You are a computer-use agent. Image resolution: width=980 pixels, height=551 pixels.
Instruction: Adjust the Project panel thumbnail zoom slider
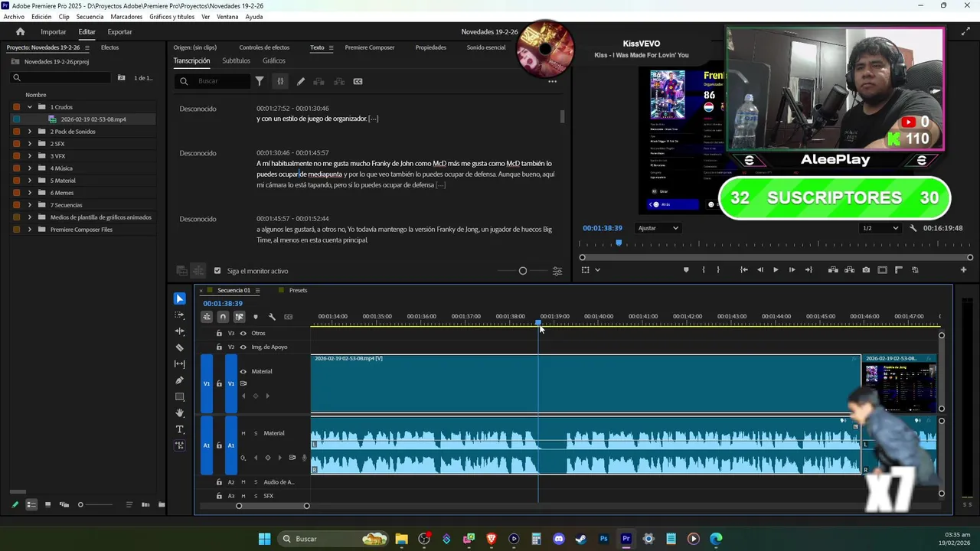tap(80, 505)
